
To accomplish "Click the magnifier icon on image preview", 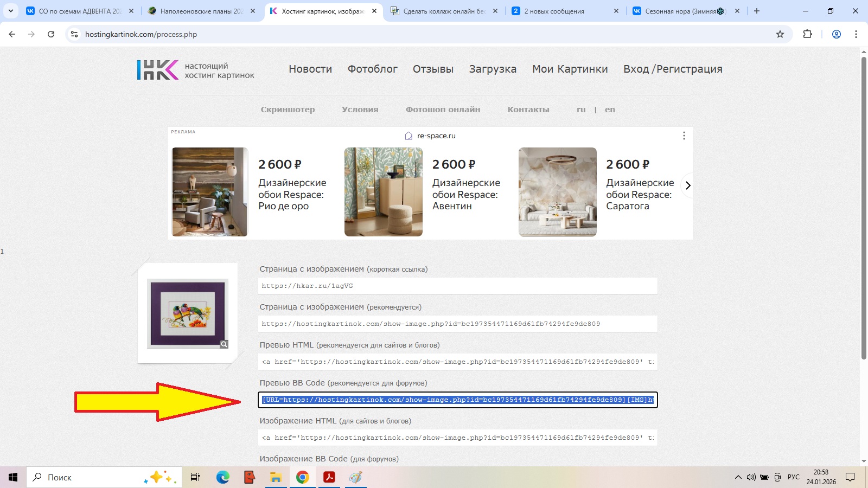I will 224,344.
